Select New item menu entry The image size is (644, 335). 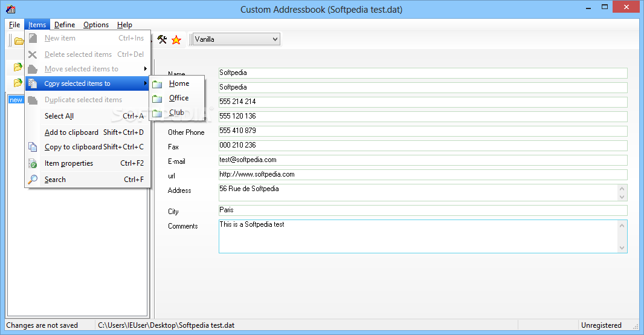tap(88, 38)
